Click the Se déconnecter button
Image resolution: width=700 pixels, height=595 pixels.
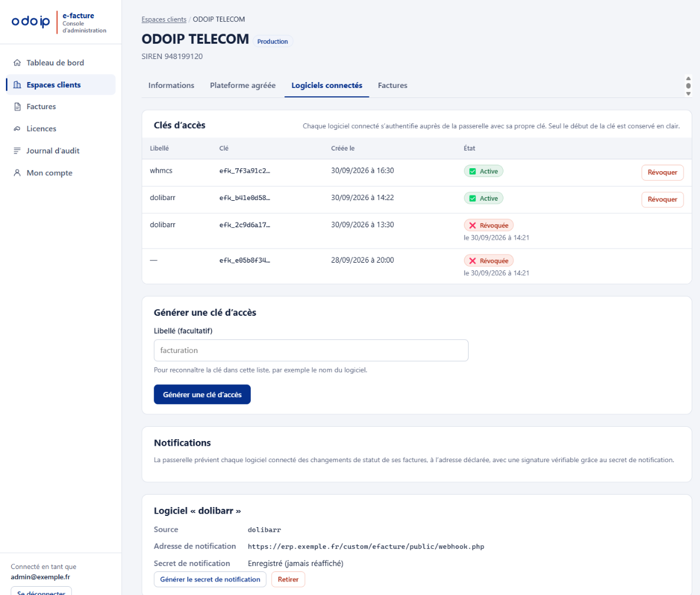(x=41, y=591)
